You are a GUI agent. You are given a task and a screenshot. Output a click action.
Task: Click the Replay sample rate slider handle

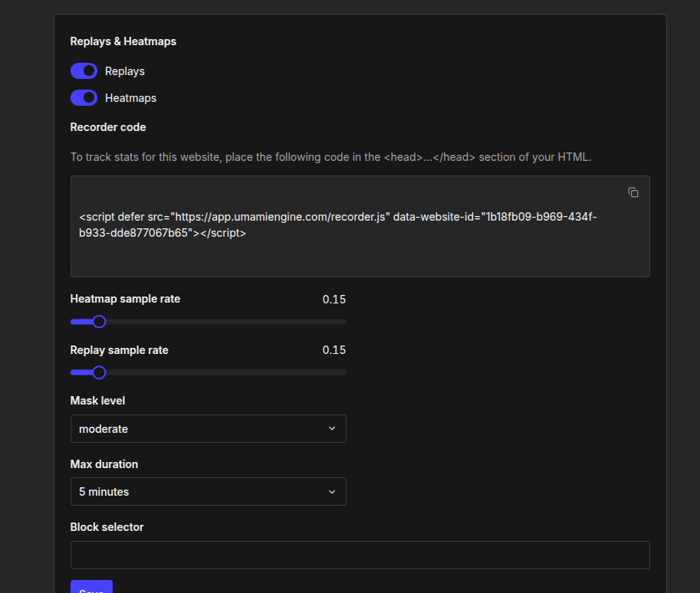coord(99,372)
